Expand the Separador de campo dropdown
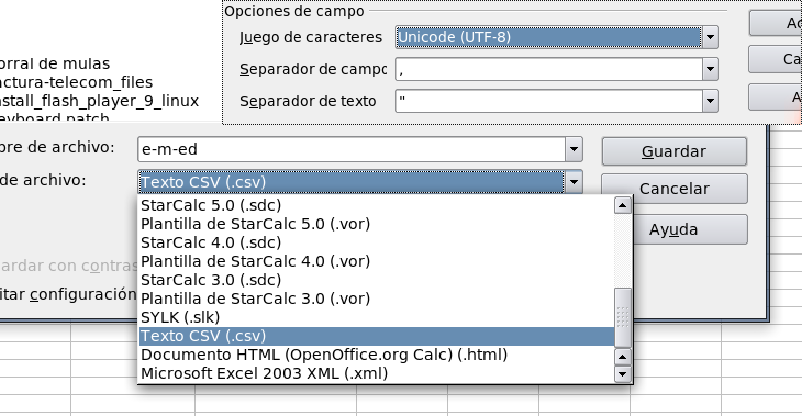This screenshot has width=804, height=419. coord(710,70)
